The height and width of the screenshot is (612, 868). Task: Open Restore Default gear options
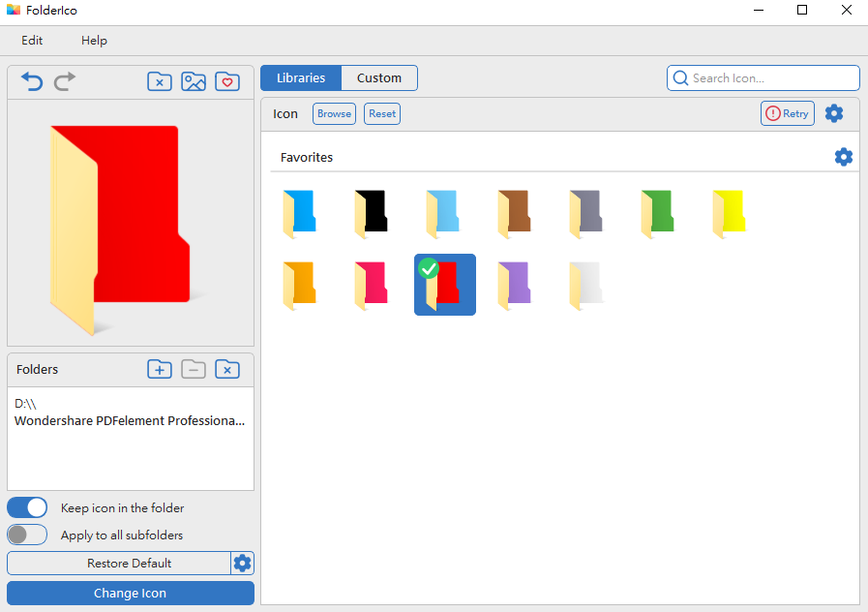pos(243,563)
